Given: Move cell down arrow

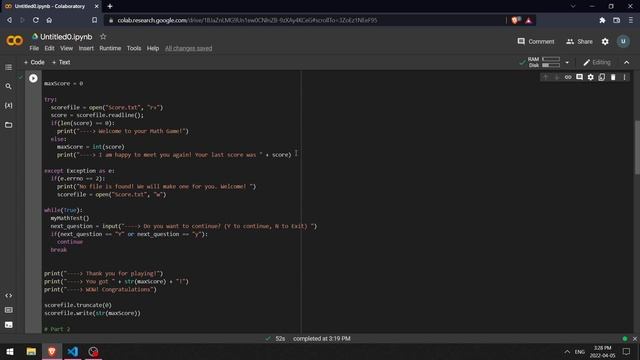Looking at the screenshot, I should point(557,77).
